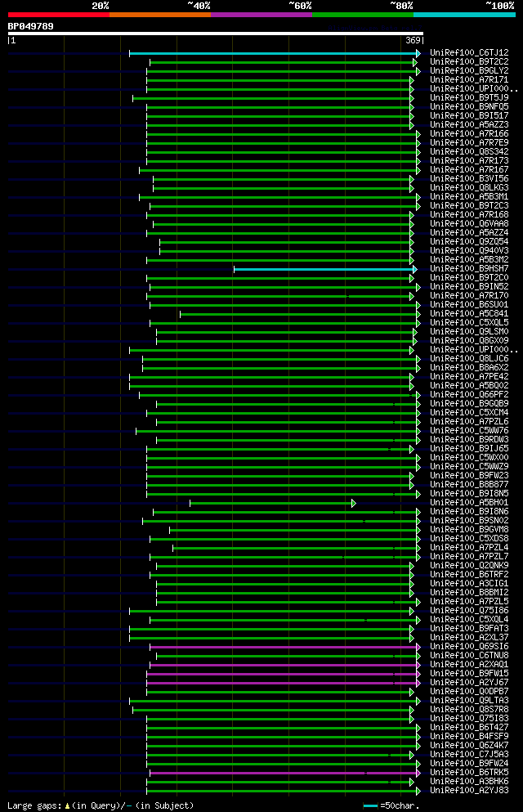This screenshot has height=812, width=523.
Task: Click the green ~80% legend segment
Action: (x=363, y=15)
